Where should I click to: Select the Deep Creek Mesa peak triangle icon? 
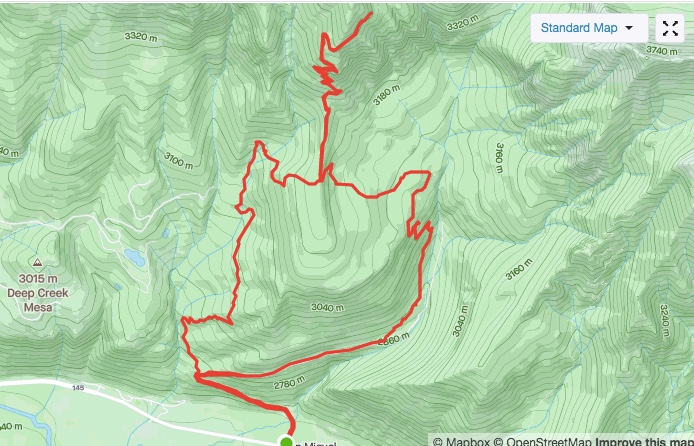[x=37, y=262]
